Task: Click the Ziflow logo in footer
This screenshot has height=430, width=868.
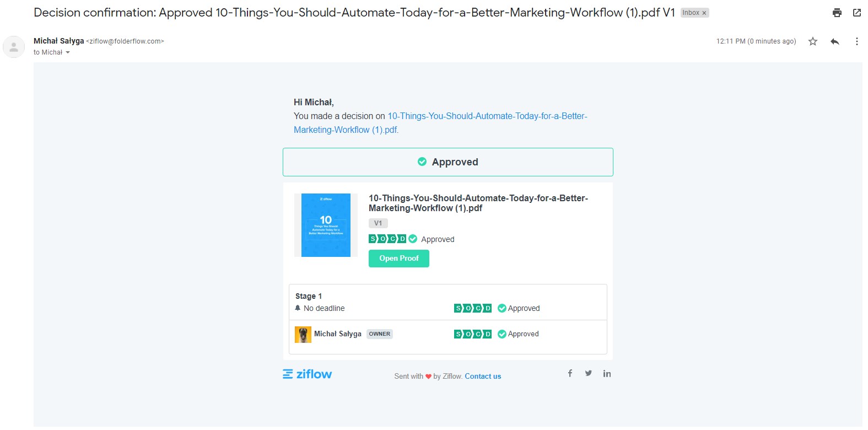Action: pyautogui.click(x=307, y=374)
